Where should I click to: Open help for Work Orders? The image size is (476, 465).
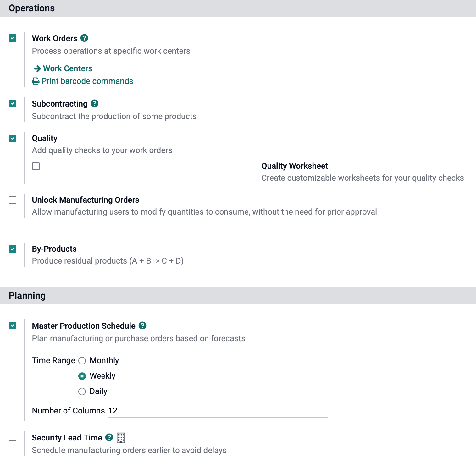[x=84, y=38]
